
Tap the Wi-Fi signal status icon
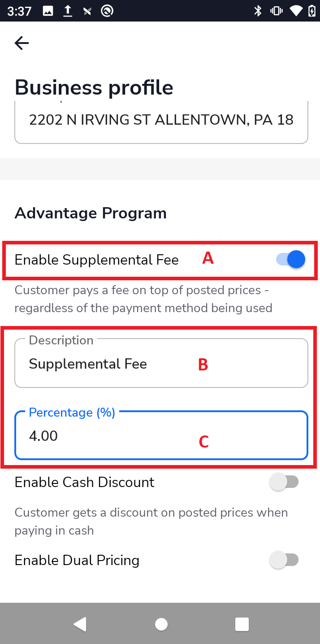pos(295,11)
